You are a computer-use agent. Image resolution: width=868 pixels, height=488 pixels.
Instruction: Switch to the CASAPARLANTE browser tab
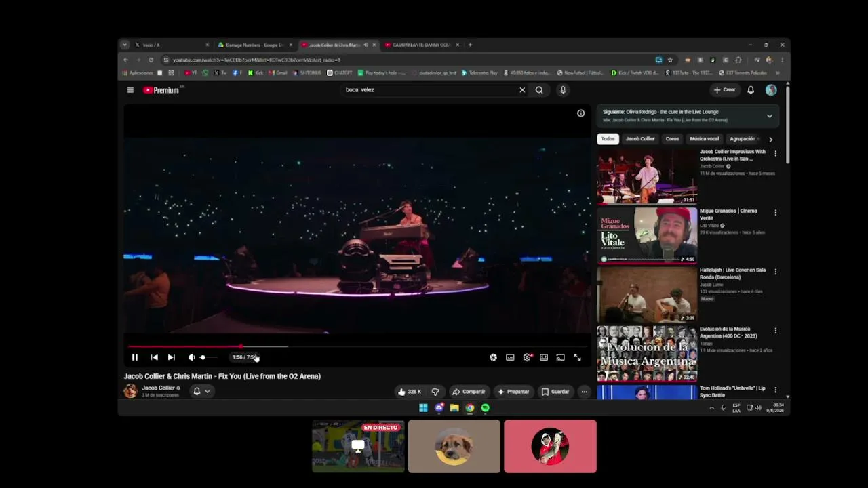(421, 45)
